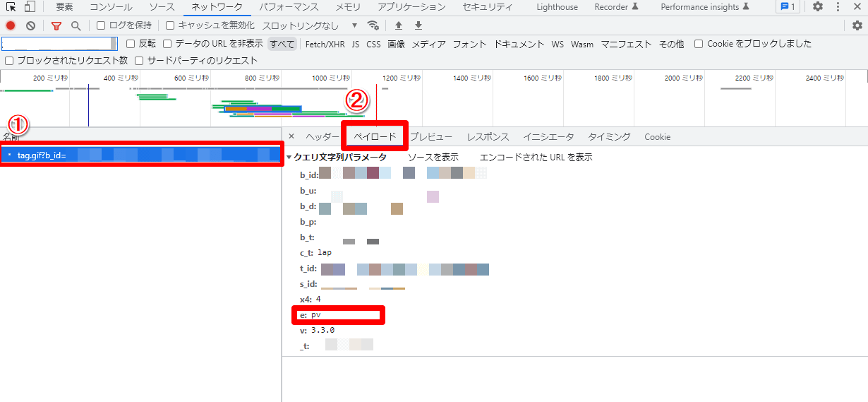The width and height of the screenshot is (868, 402).
Task: Close the request details pane
Action: 291,136
